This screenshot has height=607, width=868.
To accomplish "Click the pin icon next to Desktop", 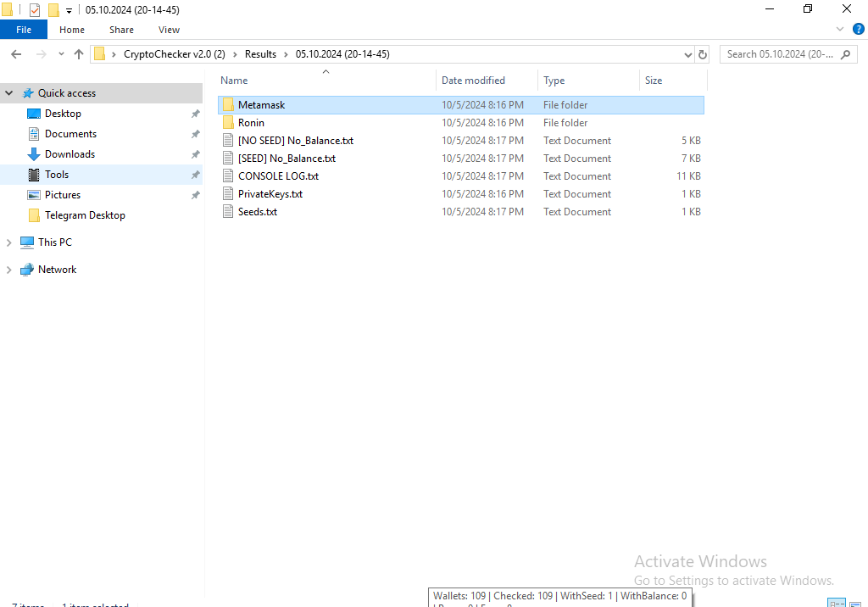I will click(195, 114).
